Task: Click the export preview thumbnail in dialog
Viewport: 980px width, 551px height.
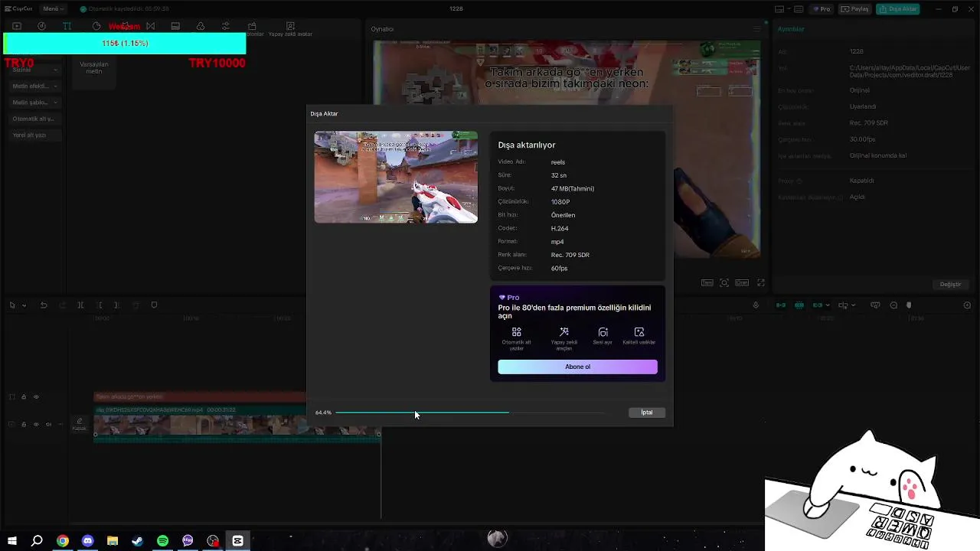Action: tap(396, 177)
